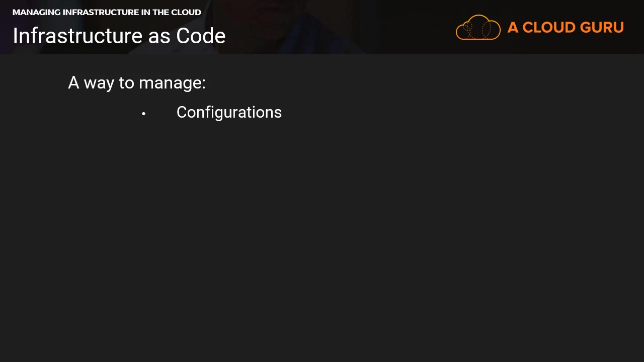Click the "Managing Infrastructure in the Cloud" header line
The height and width of the screenshot is (362, 644).
point(107,13)
